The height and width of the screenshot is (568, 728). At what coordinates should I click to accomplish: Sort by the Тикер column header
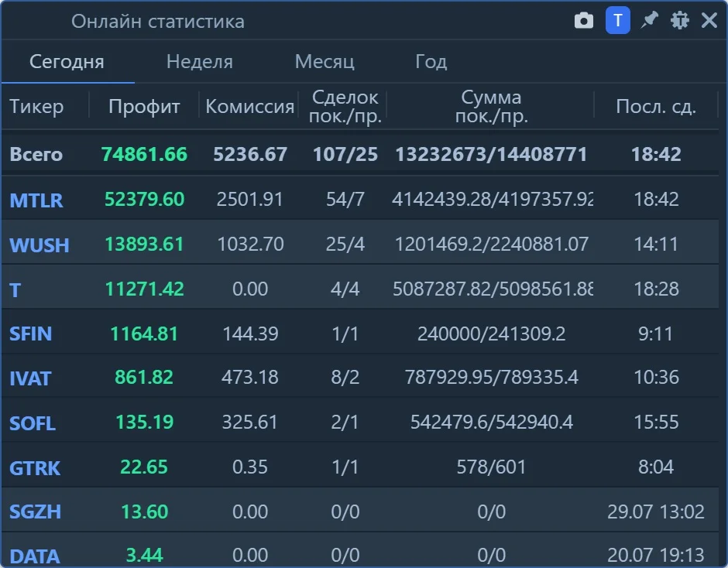point(36,107)
